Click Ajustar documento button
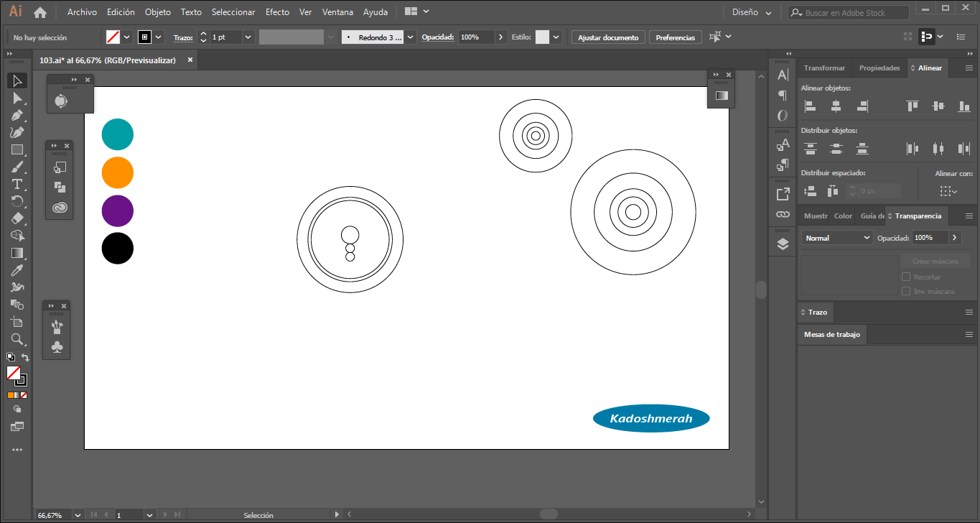The width and height of the screenshot is (980, 523). [608, 37]
